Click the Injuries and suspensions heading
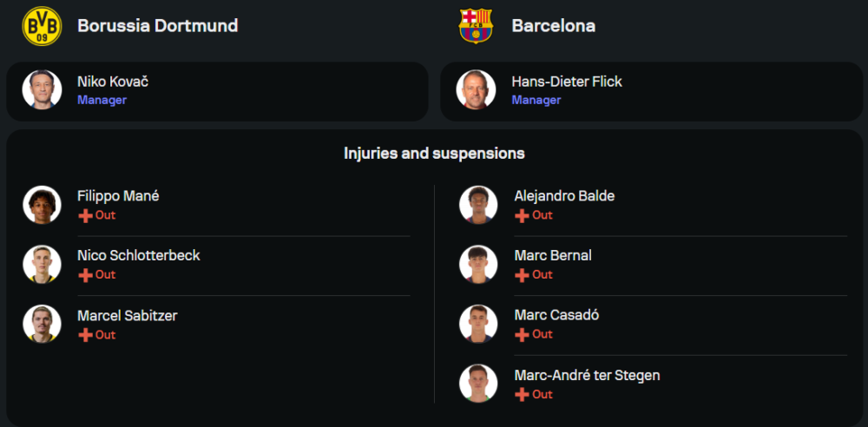Viewport: 868px width, 427px height. pyautogui.click(x=434, y=154)
